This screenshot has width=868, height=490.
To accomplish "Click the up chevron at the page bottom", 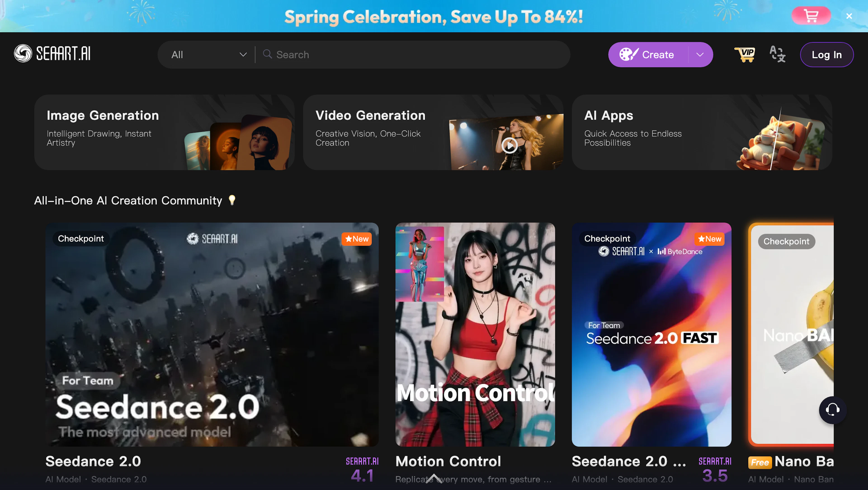I will point(434,478).
